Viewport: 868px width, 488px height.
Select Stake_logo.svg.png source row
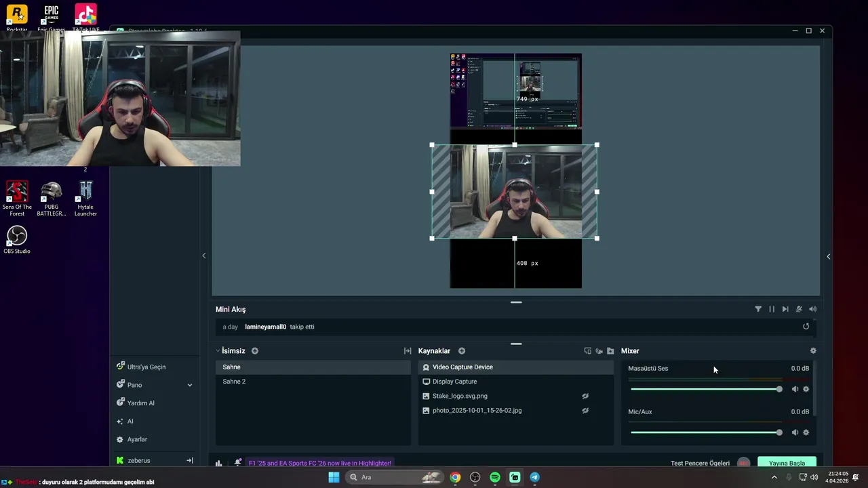click(x=516, y=396)
